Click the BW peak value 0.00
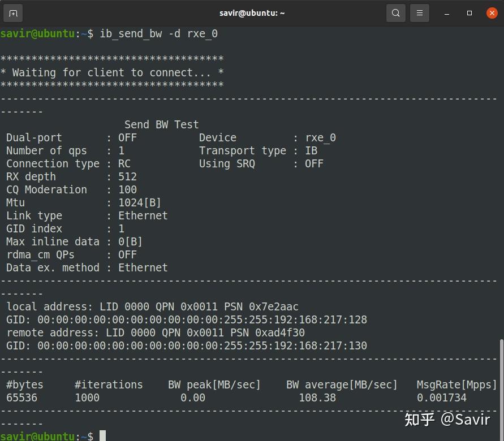This screenshot has height=441, width=504. click(x=192, y=397)
